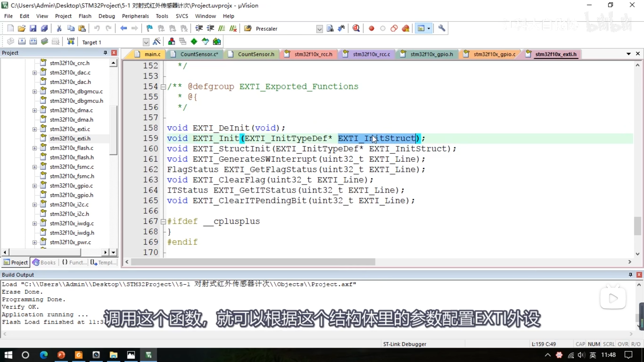This screenshot has width=644, height=362.
Task: Collapse the #ifdef fold at line 167
Action: pyautogui.click(x=163, y=221)
